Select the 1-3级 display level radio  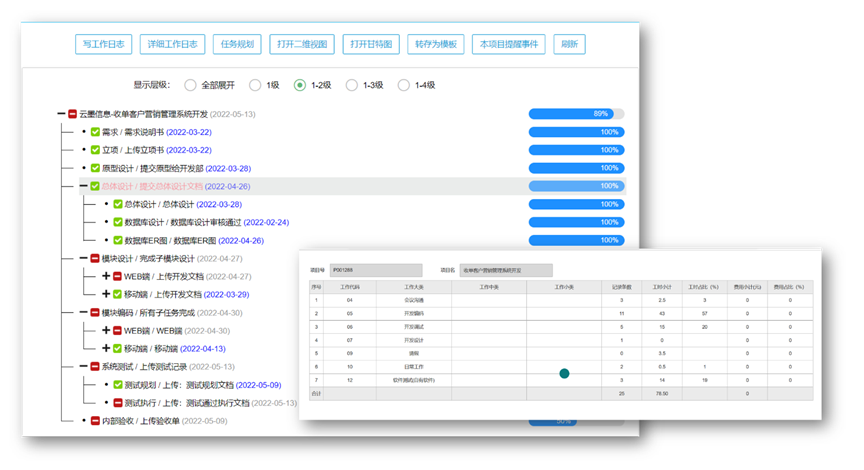352,85
